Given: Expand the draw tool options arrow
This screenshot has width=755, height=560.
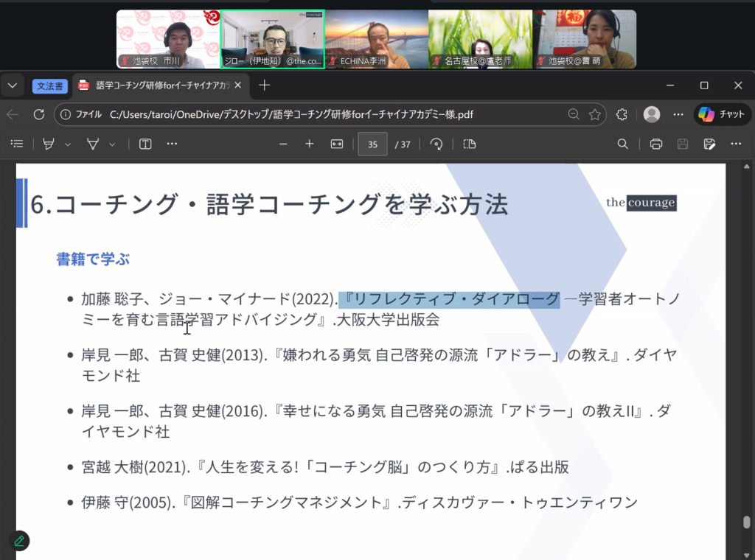Looking at the screenshot, I should click(112, 144).
